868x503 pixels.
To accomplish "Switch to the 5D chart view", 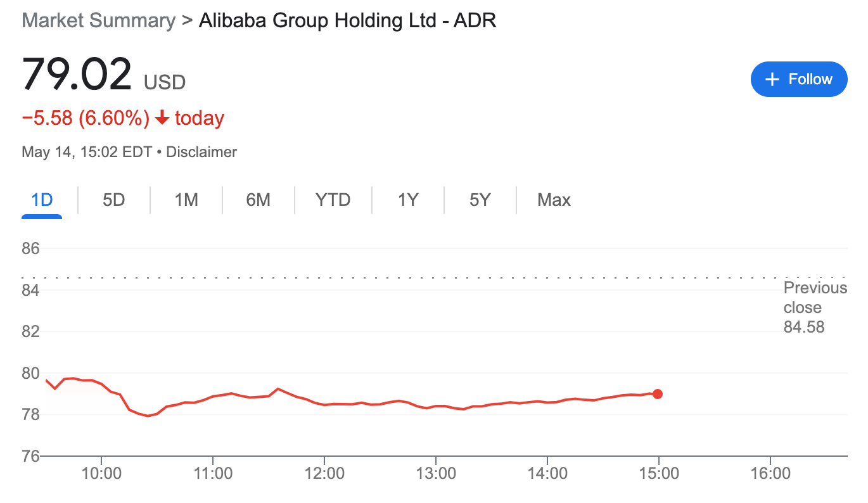I will [113, 200].
